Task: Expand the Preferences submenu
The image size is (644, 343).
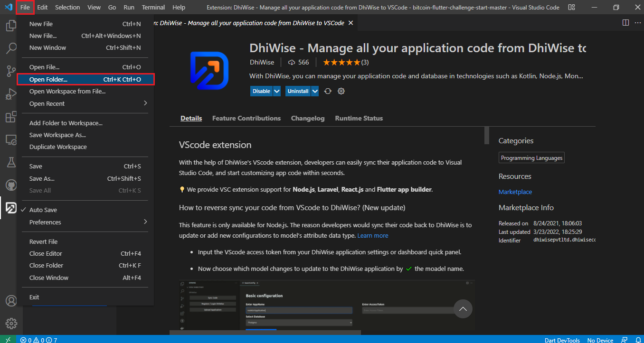Action: pyautogui.click(x=85, y=222)
